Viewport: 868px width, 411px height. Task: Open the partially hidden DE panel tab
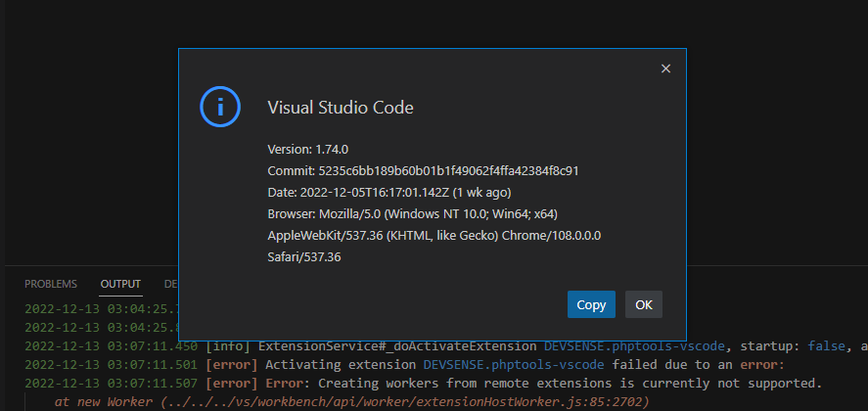pos(170,284)
